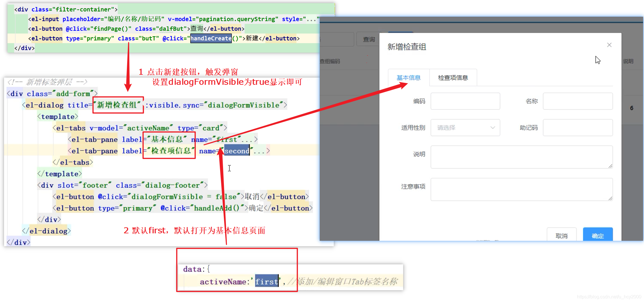Click the handleAdd() code text

pos(216,208)
